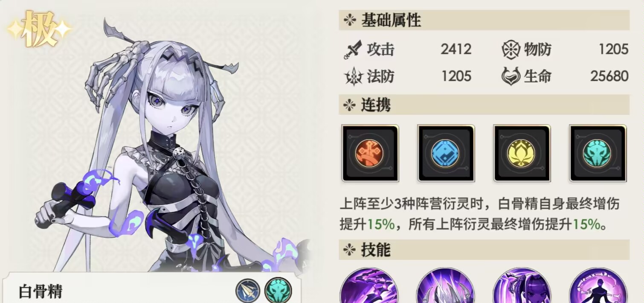This screenshot has height=303, width=644.
Task: Tap the arrow class icon beside 白骨精
Action: click(x=248, y=291)
